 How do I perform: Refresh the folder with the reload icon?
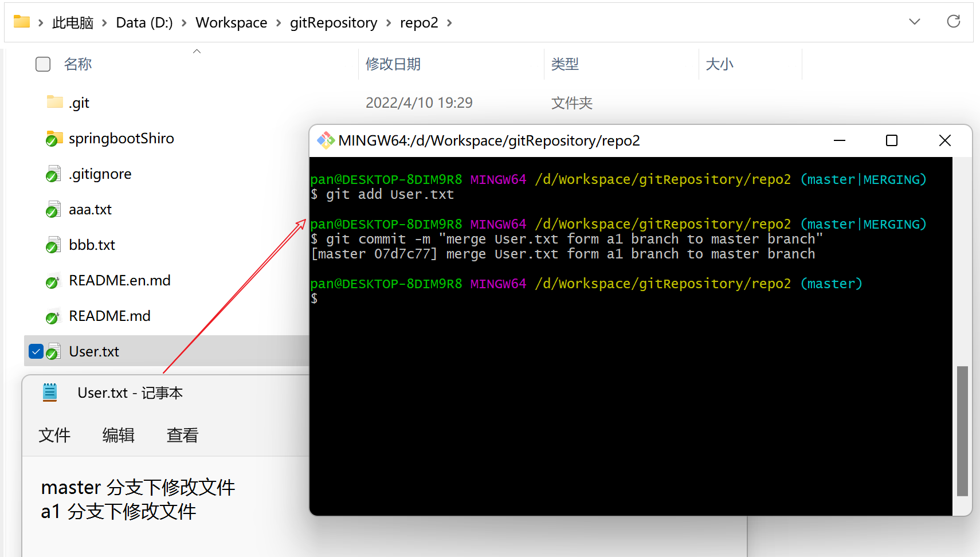pyautogui.click(x=953, y=22)
